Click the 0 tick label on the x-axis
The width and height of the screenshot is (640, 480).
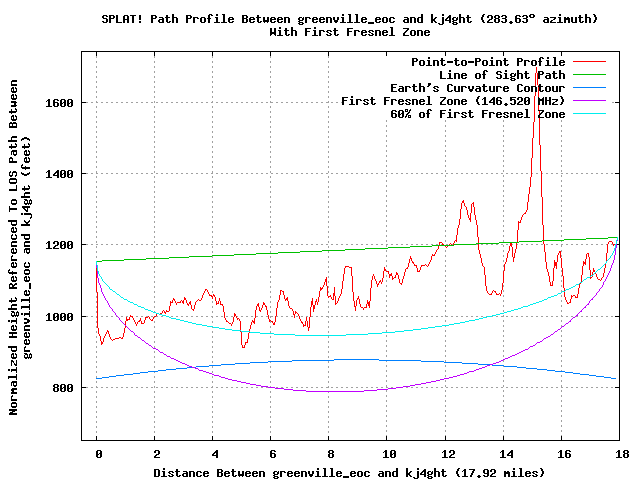99,454
